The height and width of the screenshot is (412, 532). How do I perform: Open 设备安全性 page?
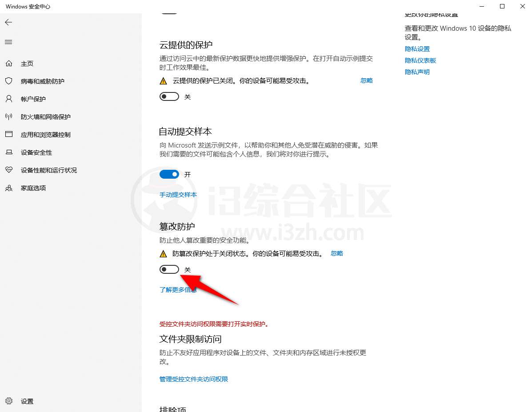click(36, 152)
